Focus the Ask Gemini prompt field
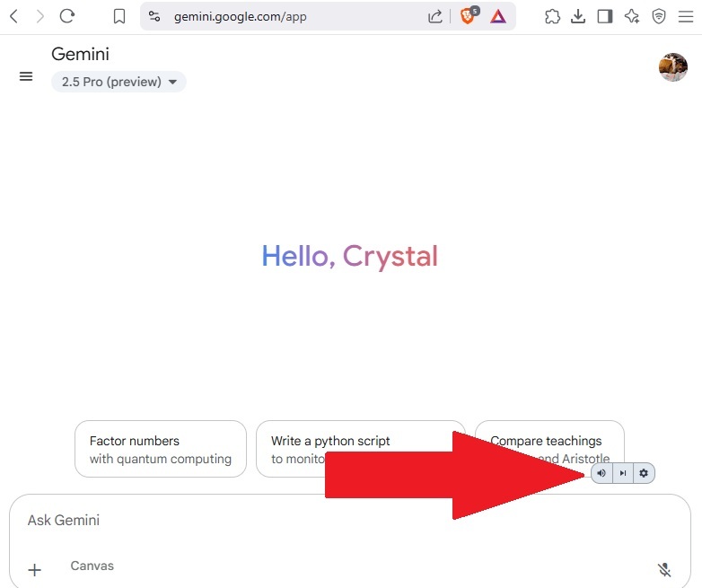 coord(350,521)
